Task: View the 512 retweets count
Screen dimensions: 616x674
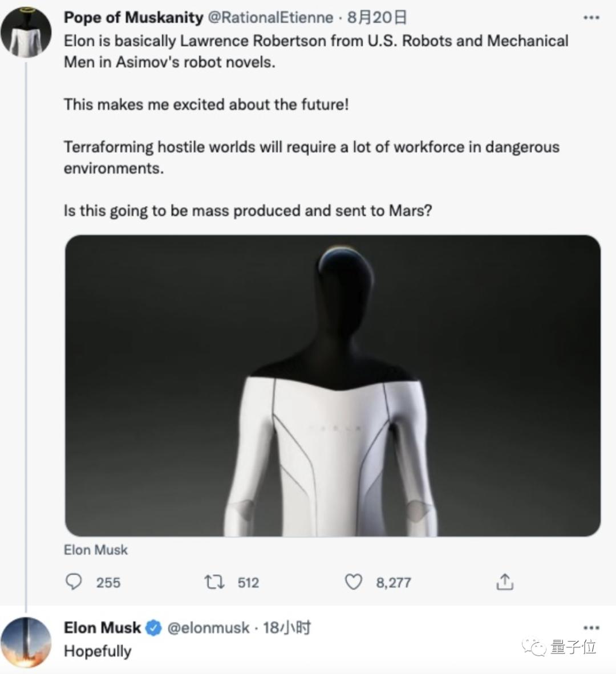Action: (248, 583)
